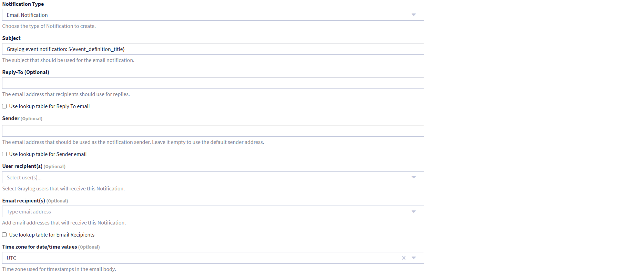
Task: Enable lookup table for Reply To email checkbox
Action: 4,106
